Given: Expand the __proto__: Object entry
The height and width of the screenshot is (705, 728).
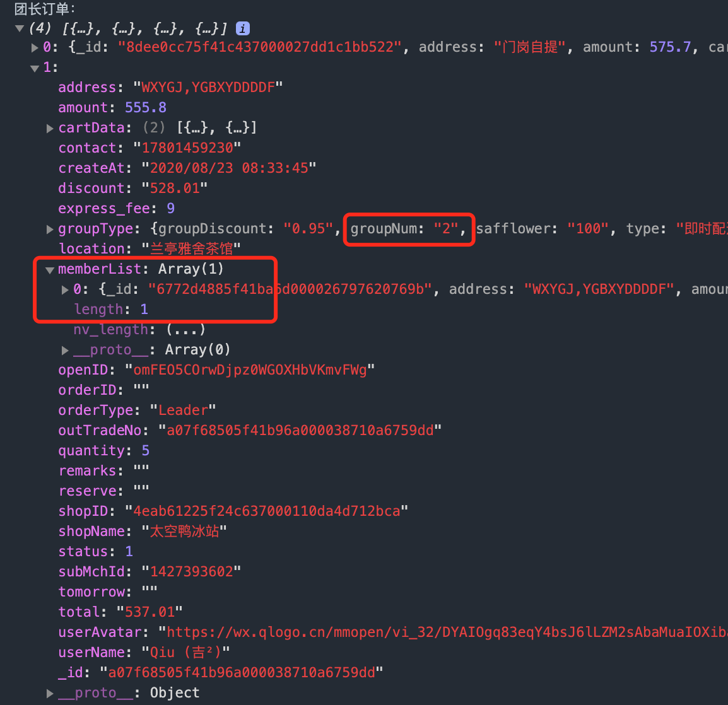Looking at the screenshot, I should pos(50,694).
